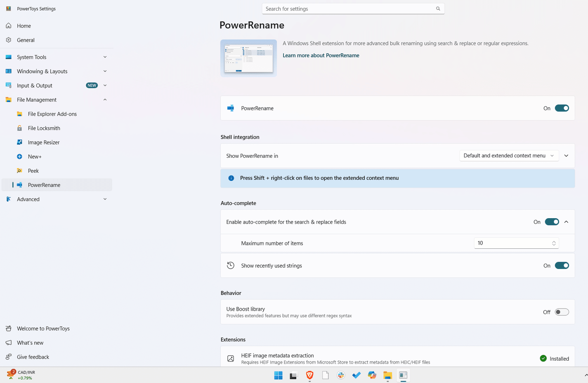588x383 pixels.
Task: Collapse the File Management section
Action: click(x=57, y=100)
